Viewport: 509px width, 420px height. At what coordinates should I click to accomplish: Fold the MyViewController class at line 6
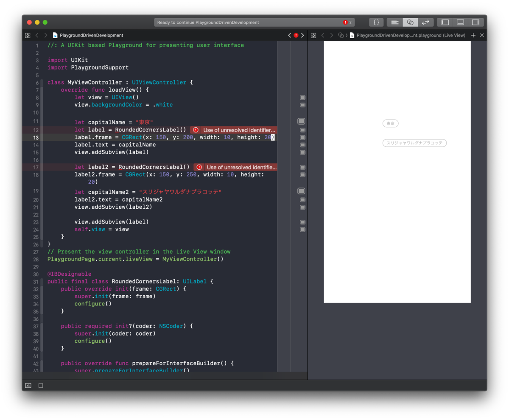coord(42,82)
